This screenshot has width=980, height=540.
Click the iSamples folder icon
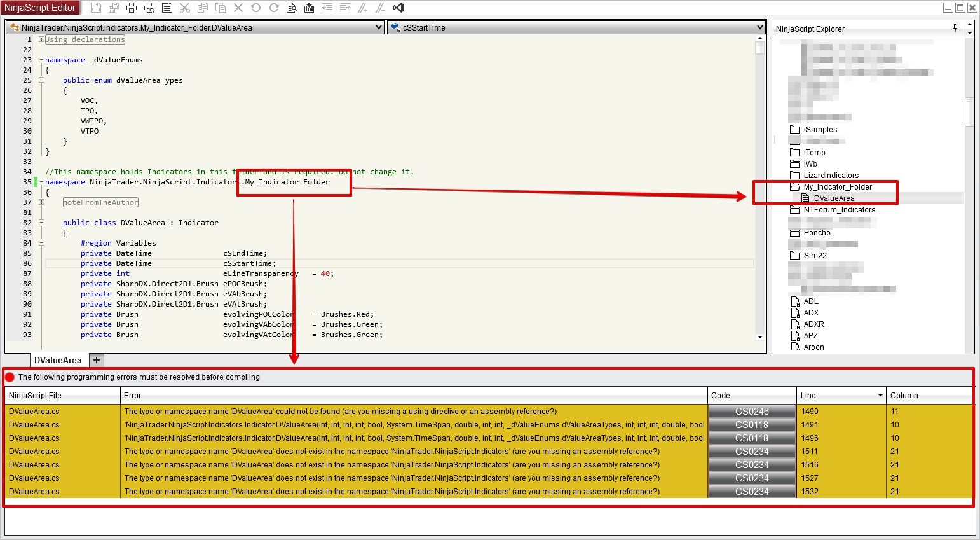(794, 129)
